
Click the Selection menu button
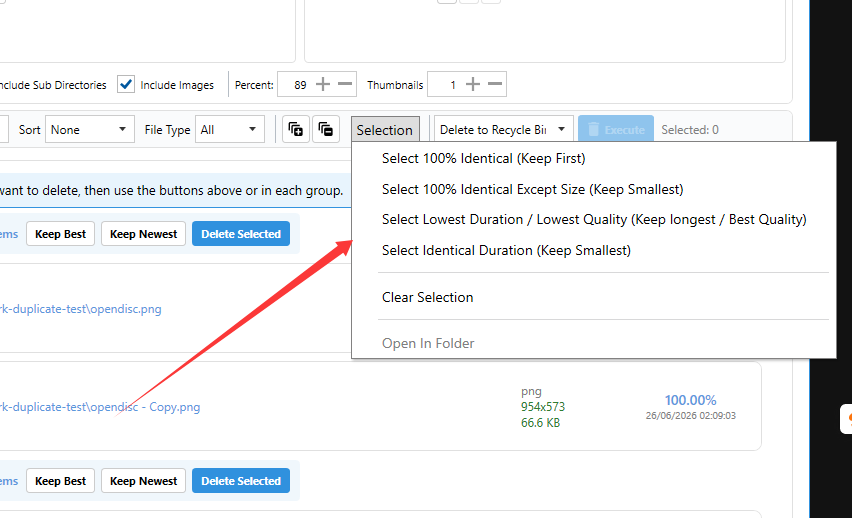pos(385,130)
